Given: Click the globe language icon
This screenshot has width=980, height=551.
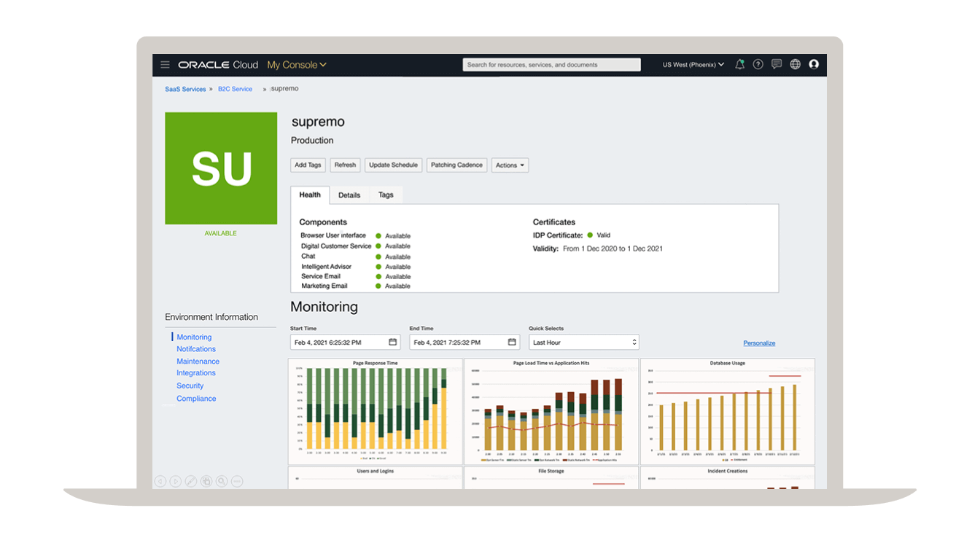Looking at the screenshot, I should pyautogui.click(x=795, y=64).
